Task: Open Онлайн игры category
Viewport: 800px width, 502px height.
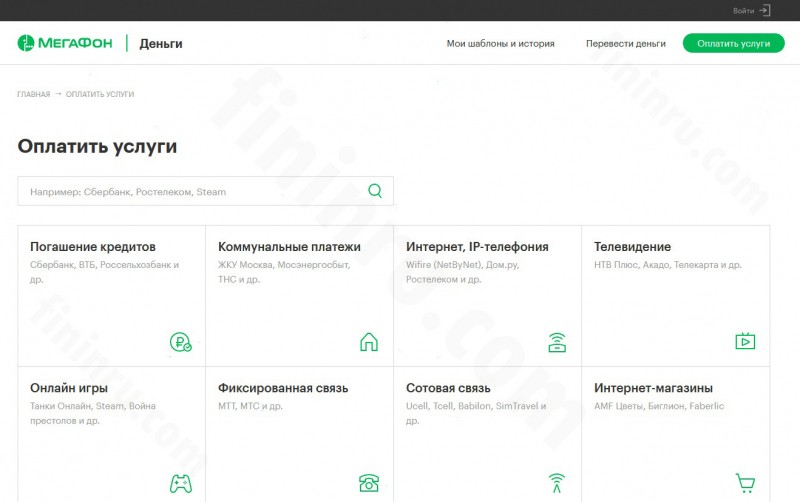Action: tap(112, 434)
